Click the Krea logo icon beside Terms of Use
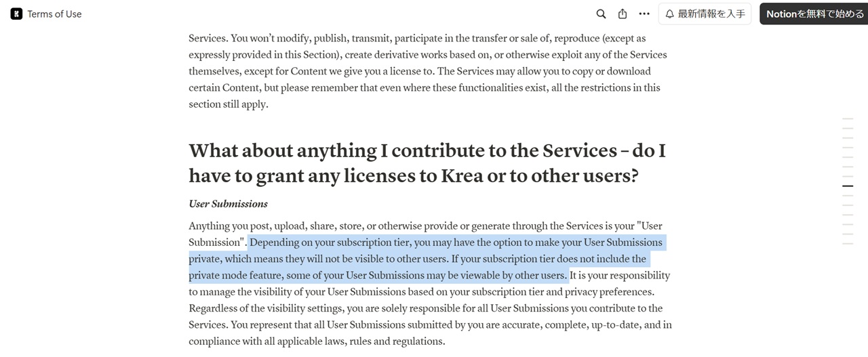The image size is (868, 357). click(16, 14)
